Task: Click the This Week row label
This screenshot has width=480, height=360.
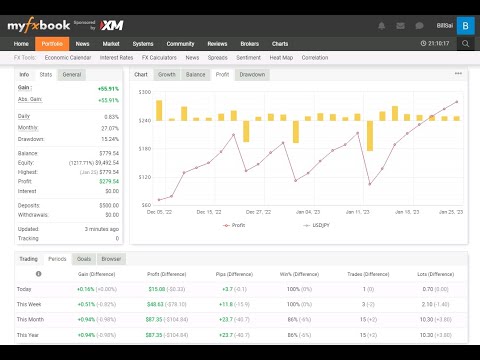Action: click(29, 304)
